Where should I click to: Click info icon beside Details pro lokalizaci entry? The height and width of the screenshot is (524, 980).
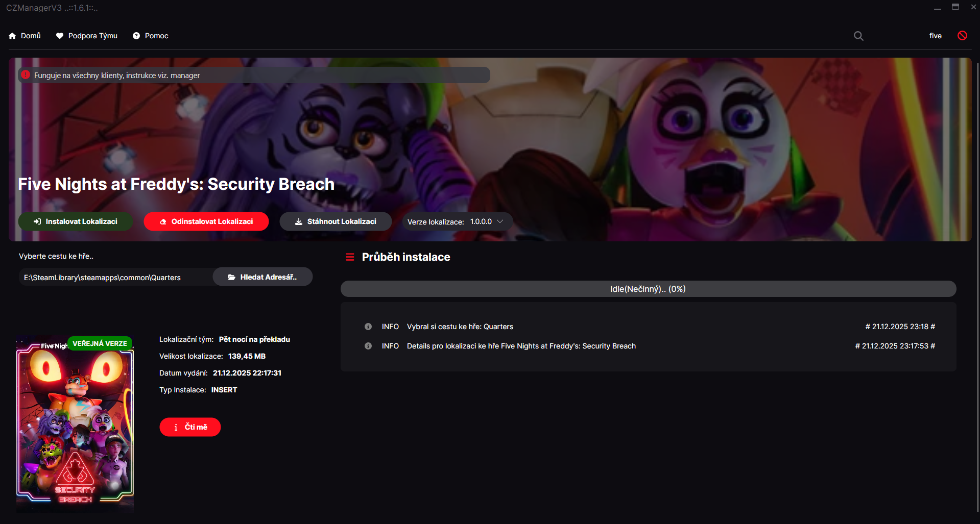click(368, 346)
